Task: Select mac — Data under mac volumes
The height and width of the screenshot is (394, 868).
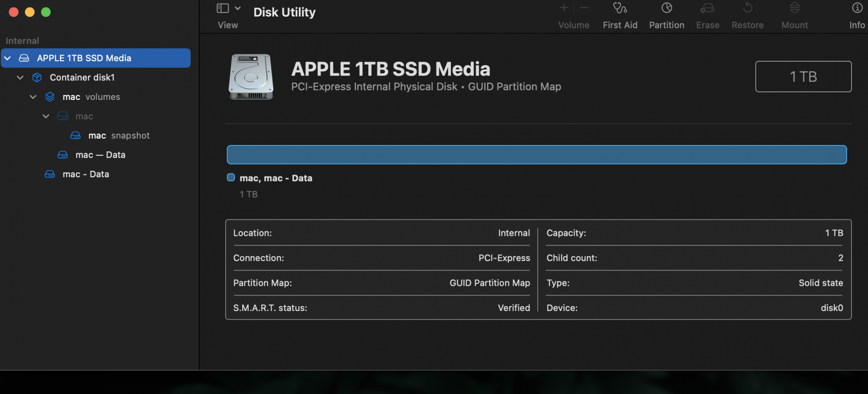Action: (x=95, y=155)
